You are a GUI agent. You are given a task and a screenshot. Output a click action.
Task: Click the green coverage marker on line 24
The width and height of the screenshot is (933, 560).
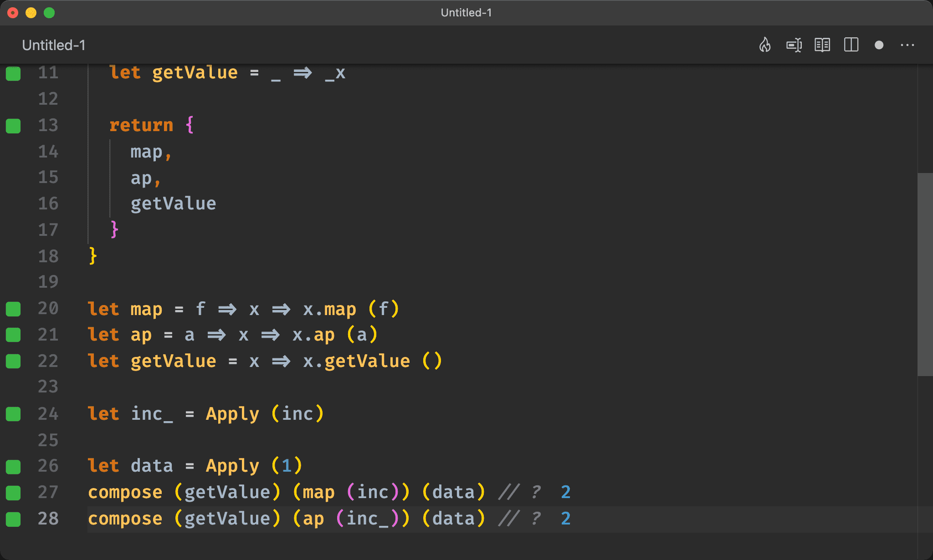click(13, 414)
